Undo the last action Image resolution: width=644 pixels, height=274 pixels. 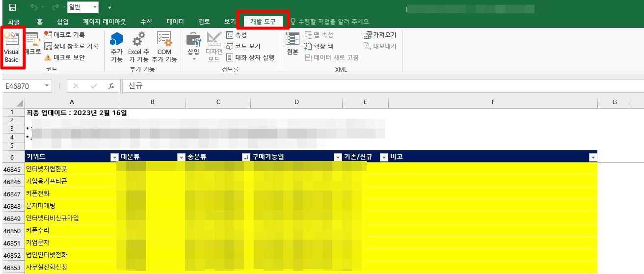point(33,7)
